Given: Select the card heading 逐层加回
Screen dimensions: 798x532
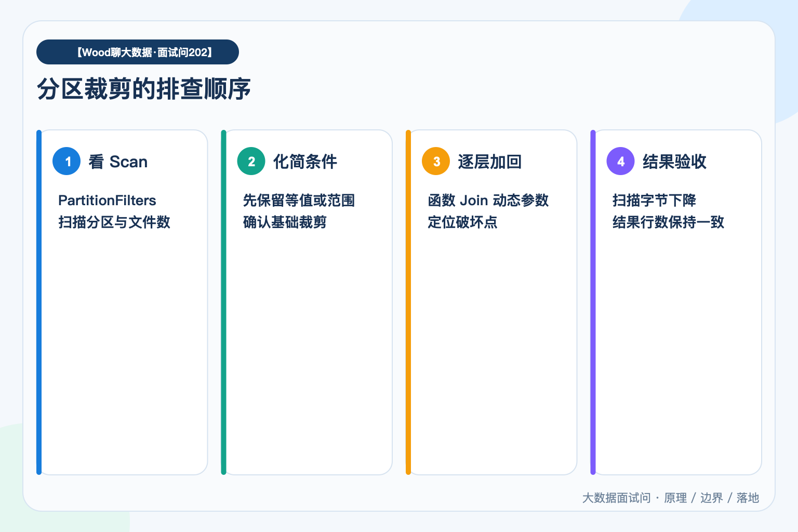Looking at the screenshot, I should click(x=490, y=162).
